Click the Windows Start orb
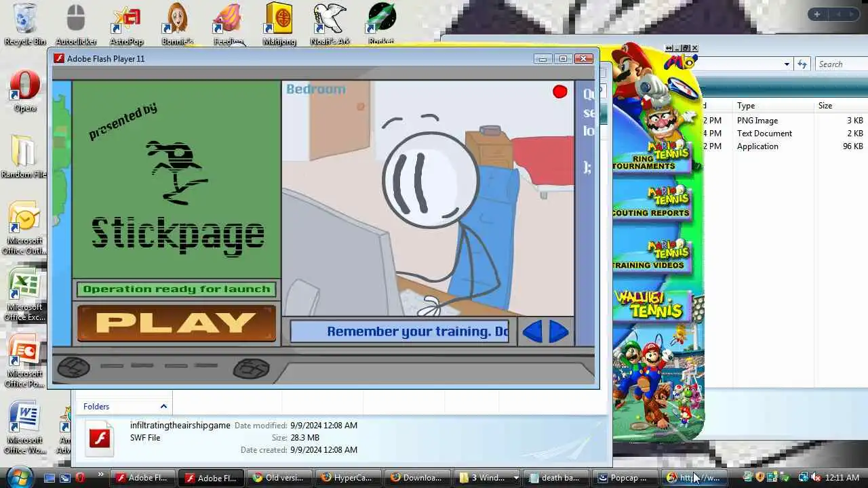The image size is (868, 488). 18,477
